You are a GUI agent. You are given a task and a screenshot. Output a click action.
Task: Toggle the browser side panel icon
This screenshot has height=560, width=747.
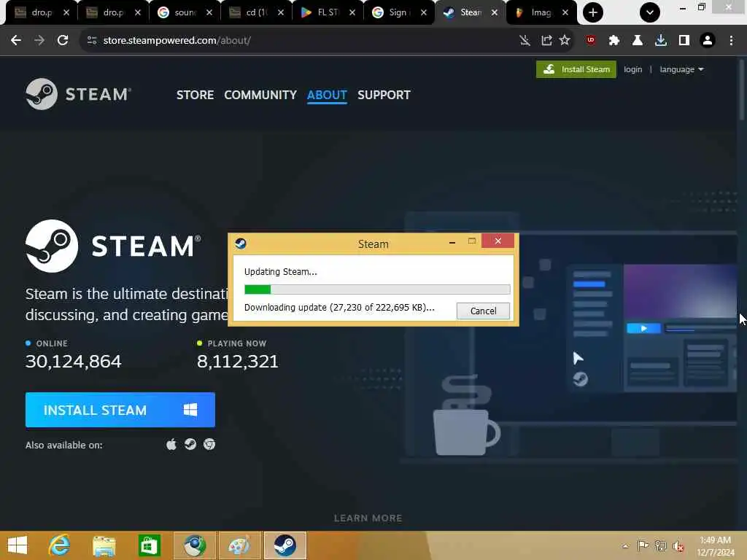[x=684, y=41]
